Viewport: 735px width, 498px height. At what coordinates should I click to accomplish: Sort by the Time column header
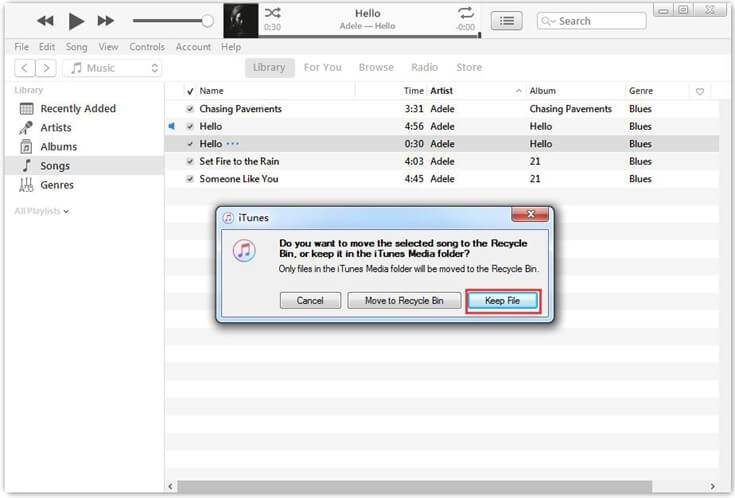click(413, 91)
